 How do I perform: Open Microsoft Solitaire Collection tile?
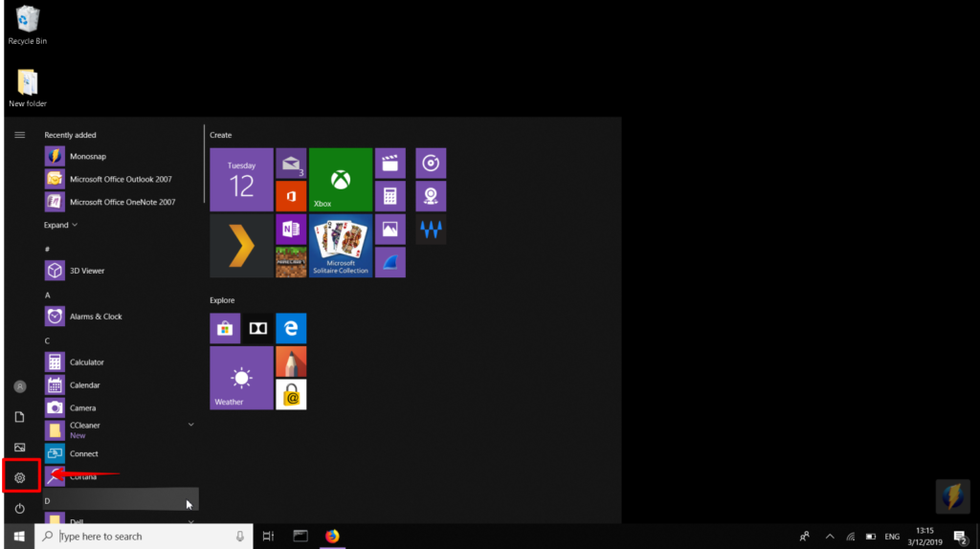[341, 246]
